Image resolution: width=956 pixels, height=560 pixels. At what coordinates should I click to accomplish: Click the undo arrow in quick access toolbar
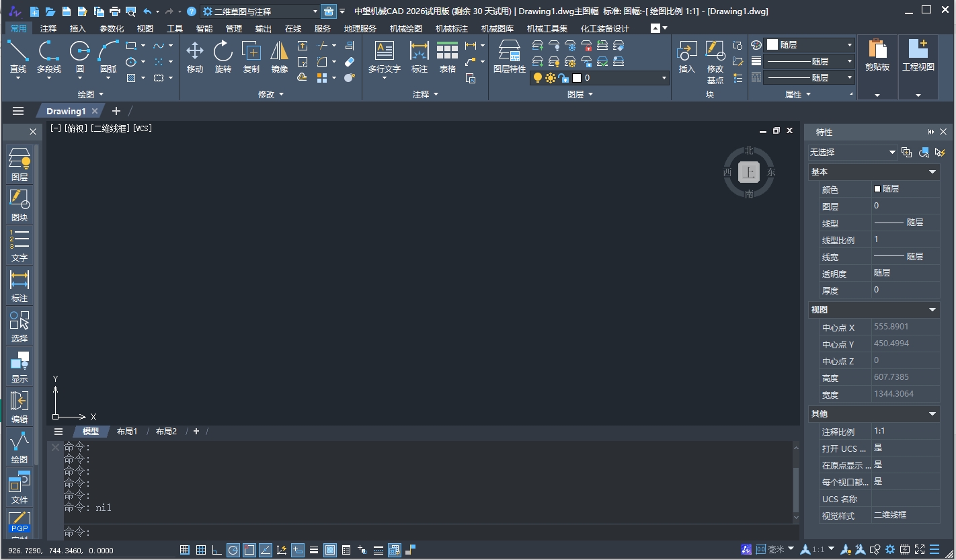click(x=147, y=11)
